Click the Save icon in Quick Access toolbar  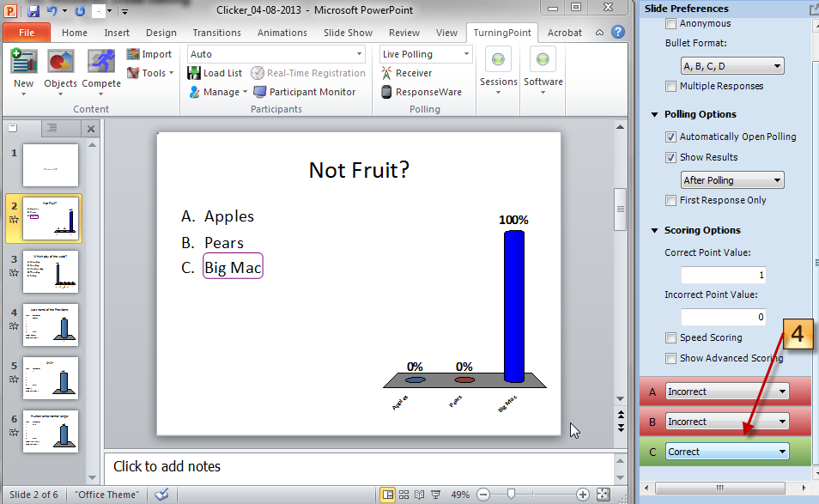[x=34, y=10]
